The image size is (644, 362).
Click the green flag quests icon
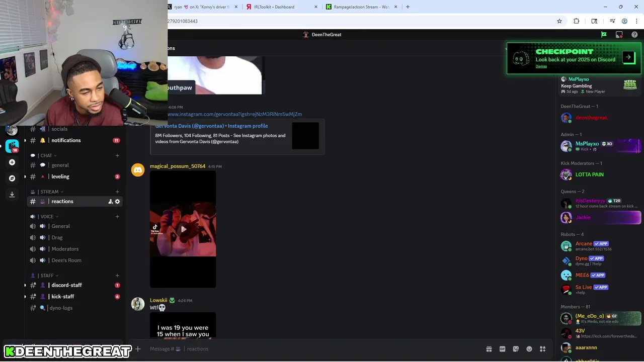604,35
